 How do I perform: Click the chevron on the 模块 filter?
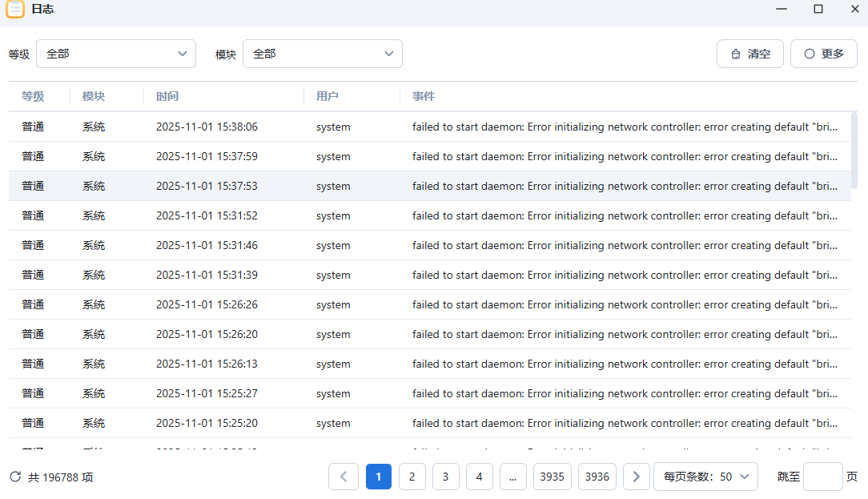click(x=389, y=54)
